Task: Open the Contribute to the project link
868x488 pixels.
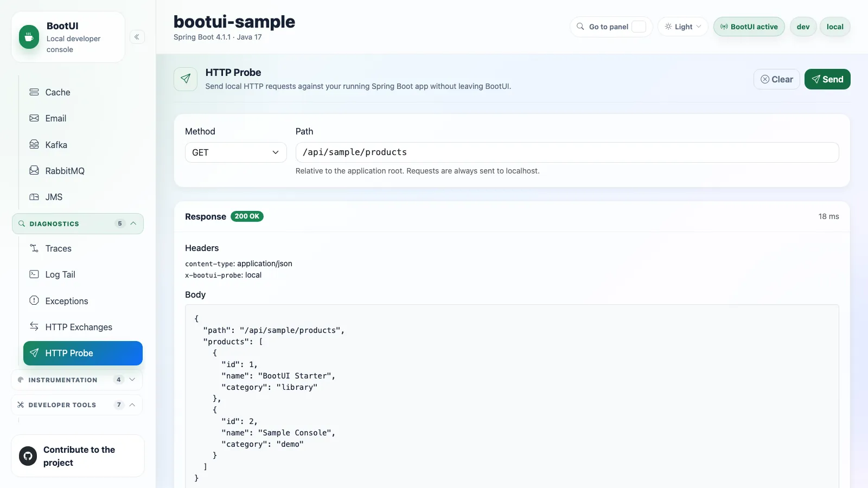Action: point(78,456)
